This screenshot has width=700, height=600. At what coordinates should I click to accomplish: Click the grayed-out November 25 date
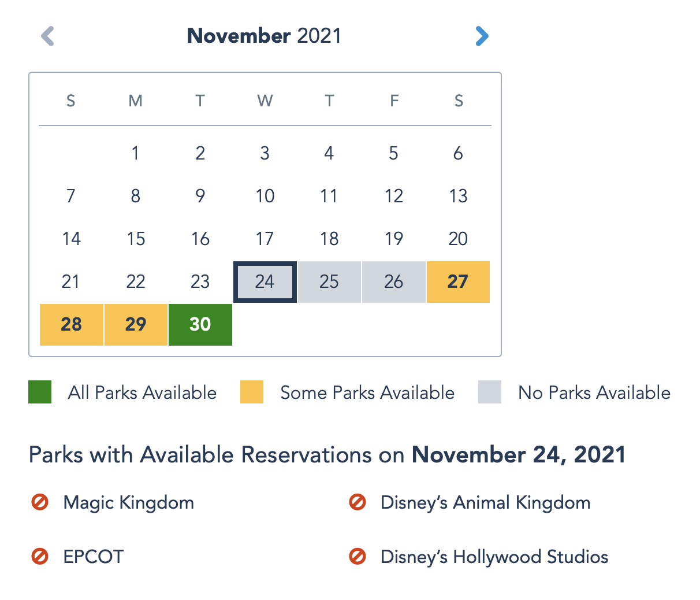(329, 282)
